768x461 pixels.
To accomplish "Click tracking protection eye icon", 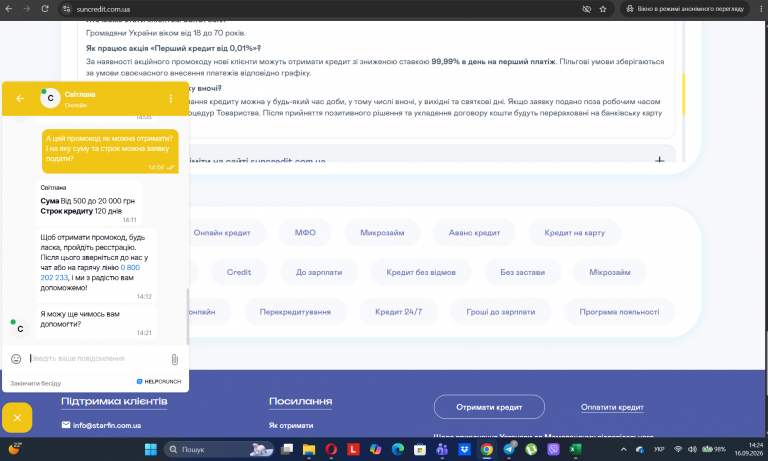I will 586,9.
